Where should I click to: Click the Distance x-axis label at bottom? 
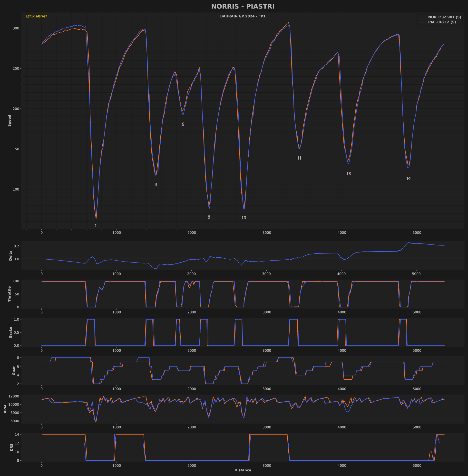[243, 470]
